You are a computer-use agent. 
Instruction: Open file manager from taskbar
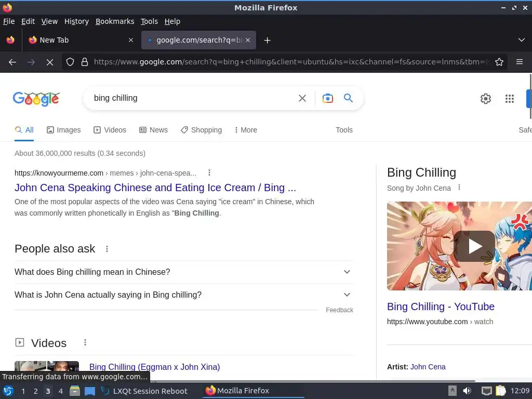75,391
